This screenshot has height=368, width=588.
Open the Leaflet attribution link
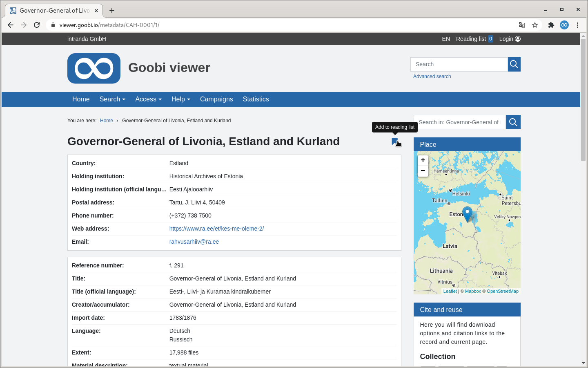(x=450, y=291)
